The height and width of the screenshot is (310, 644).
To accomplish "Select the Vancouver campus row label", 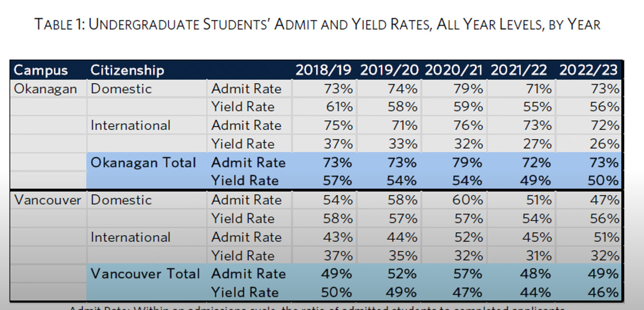I will click(x=47, y=200).
